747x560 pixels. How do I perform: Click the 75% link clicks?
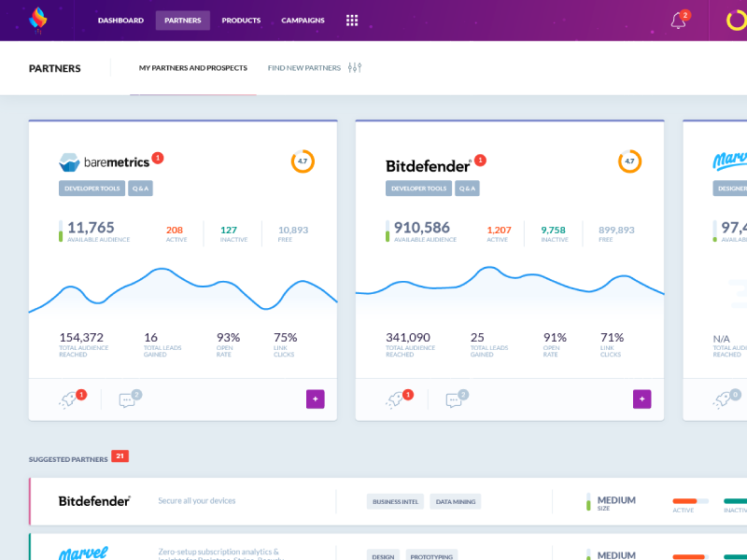click(286, 338)
